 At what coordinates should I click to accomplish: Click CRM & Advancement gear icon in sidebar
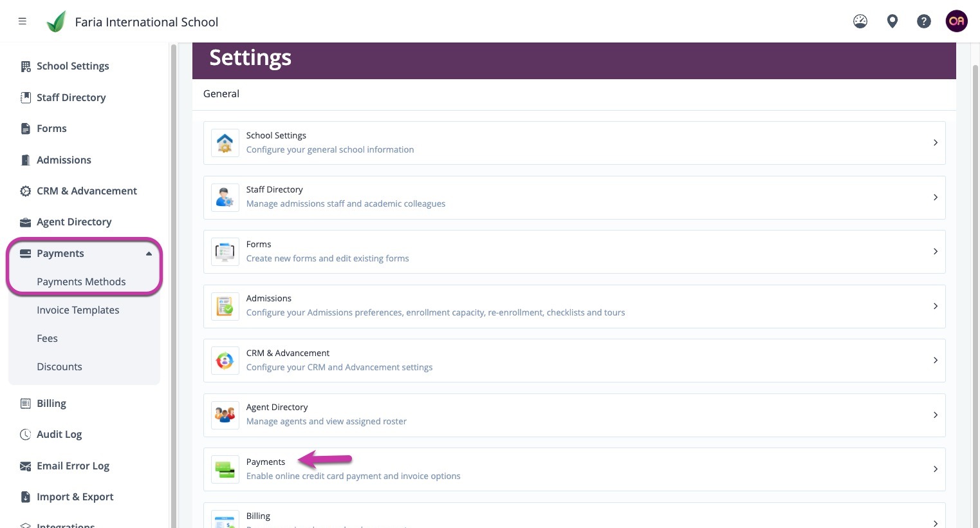tap(26, 191)
